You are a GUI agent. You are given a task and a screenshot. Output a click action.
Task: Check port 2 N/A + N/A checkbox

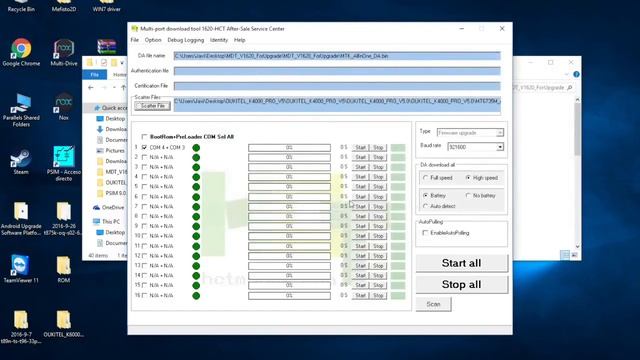pos(144,157)
